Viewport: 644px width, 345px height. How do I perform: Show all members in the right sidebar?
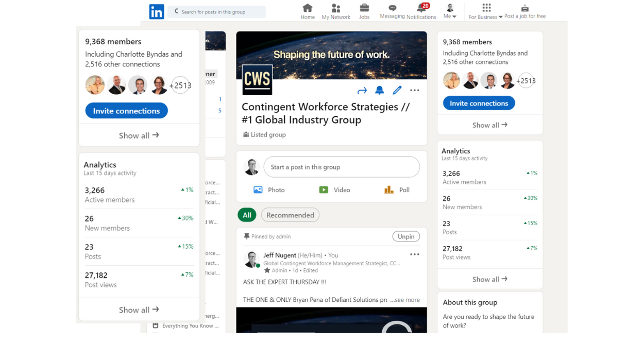[x=490, y=125]
